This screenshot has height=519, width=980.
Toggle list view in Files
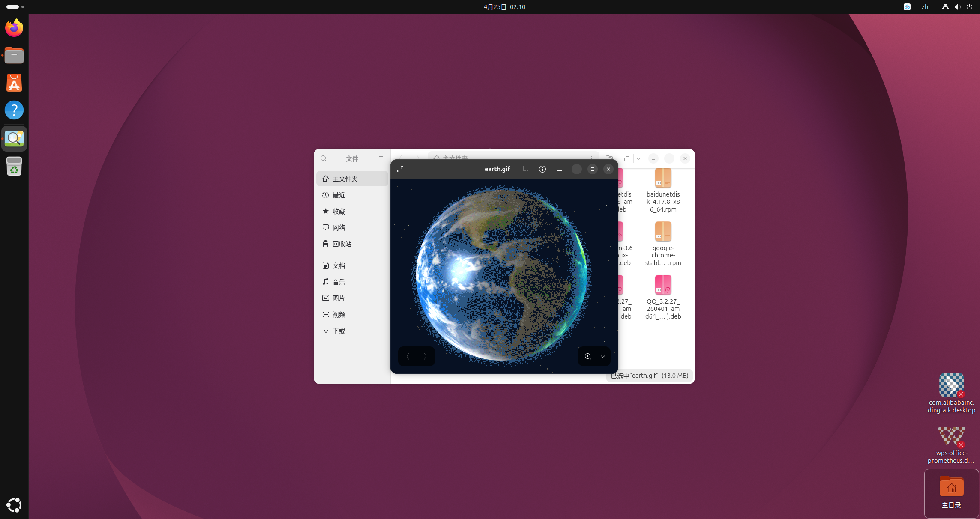click(x=626, y=158)
